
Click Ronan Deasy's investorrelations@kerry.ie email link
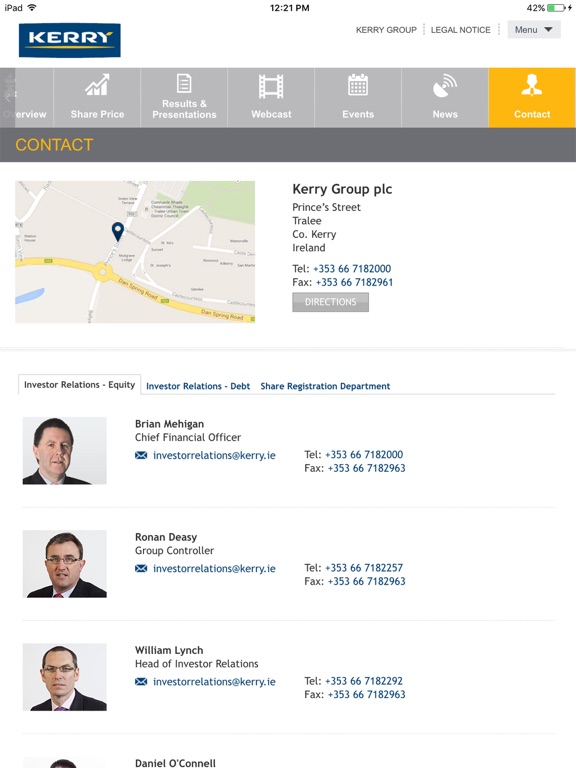click(214, 569)
